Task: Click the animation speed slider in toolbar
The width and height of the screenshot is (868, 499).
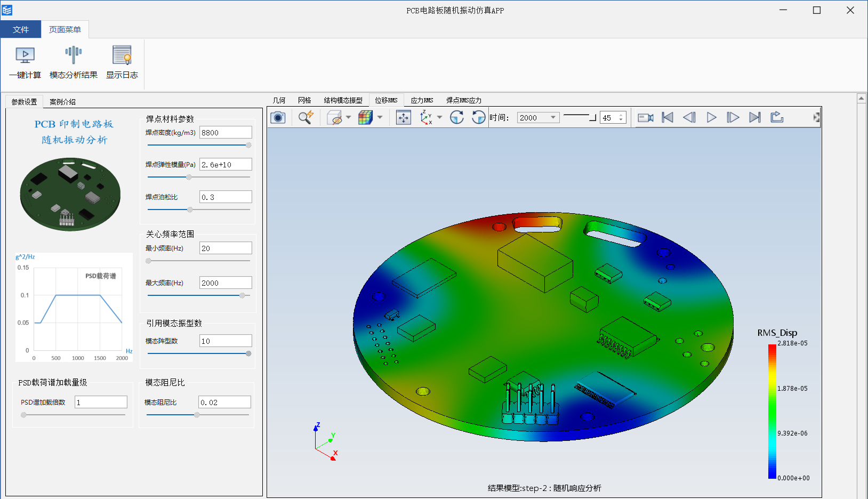Action: (580, 117)
